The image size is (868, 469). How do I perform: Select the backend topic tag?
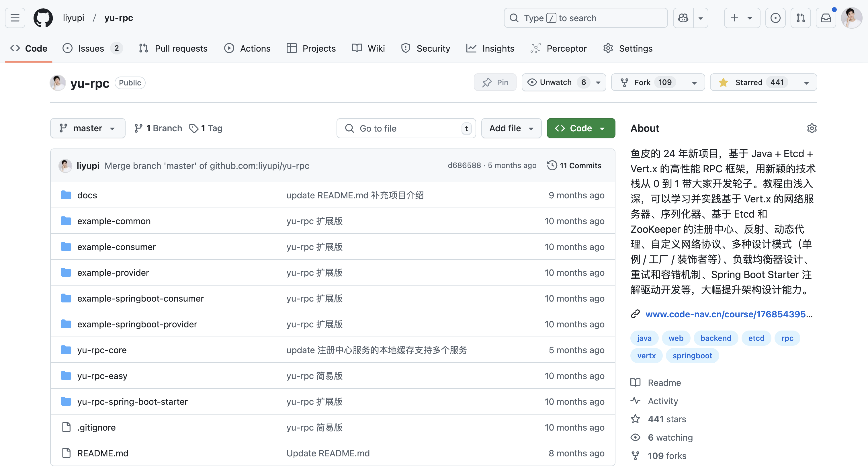pyautogui.click(x=716, y=338)
